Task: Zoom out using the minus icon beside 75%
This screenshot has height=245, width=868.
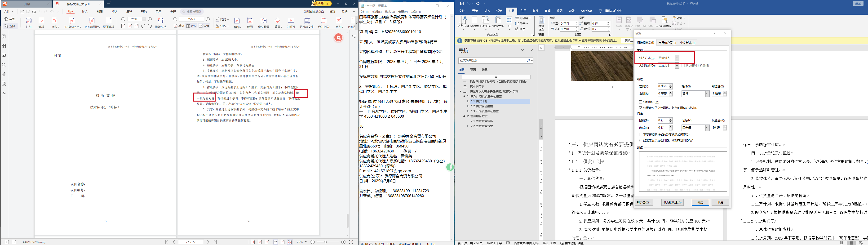Action: click(x=123, y=20)
